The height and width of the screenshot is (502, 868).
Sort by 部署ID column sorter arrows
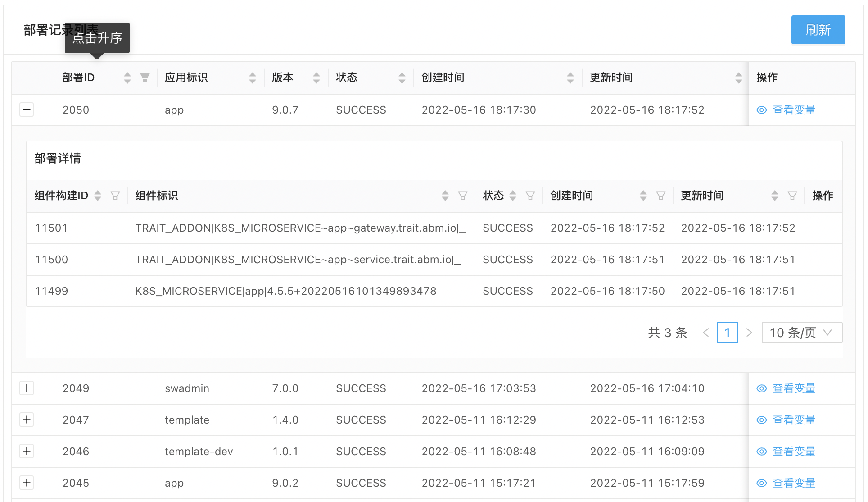click(x=127, y=78)
